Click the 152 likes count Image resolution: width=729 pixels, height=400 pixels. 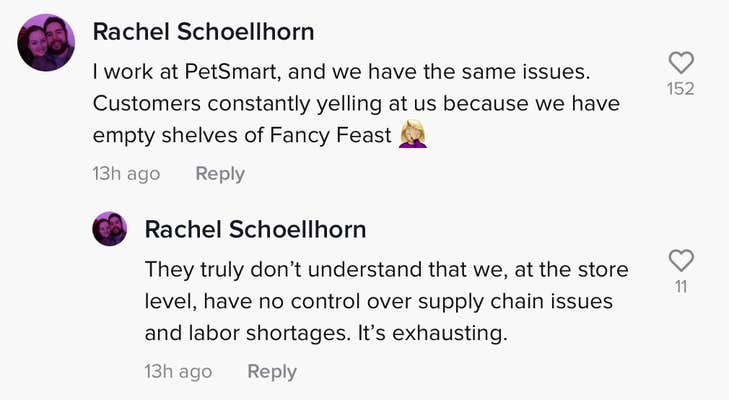pos(681,90)
